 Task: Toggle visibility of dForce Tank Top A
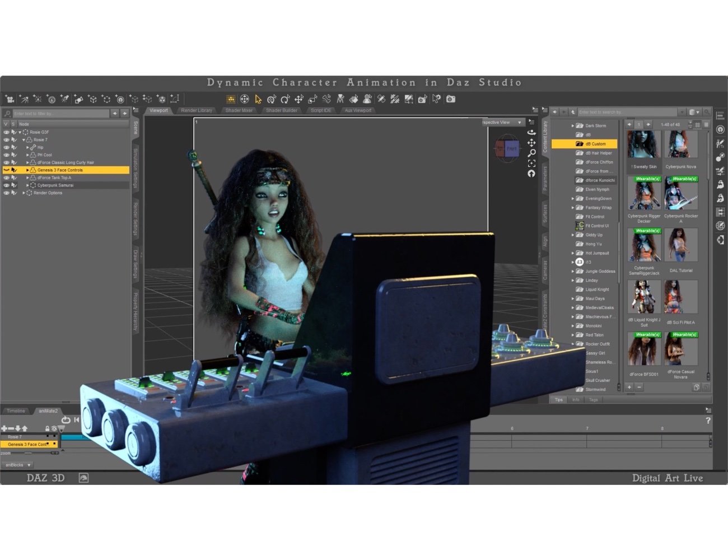[x=6, y=178]
